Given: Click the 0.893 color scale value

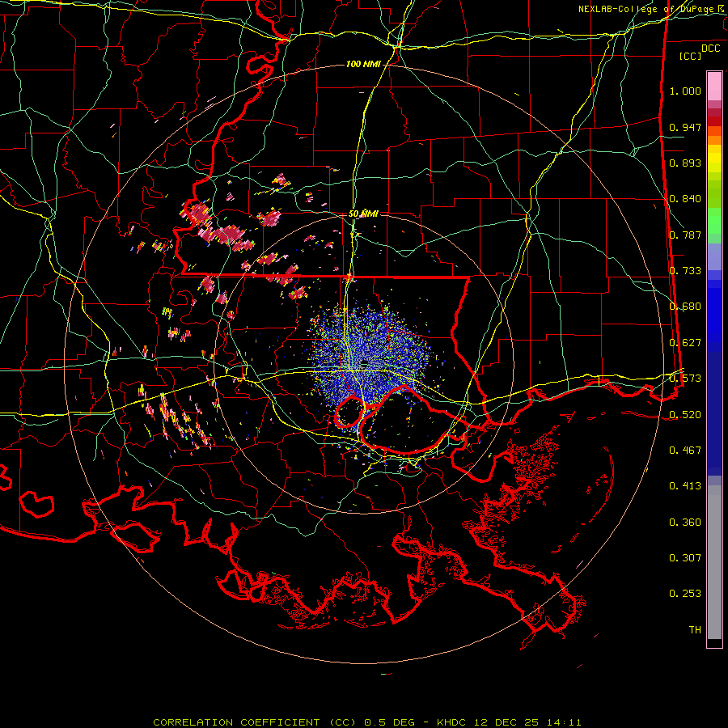Looking at the screenshot, I should click(x=685, y=163).
